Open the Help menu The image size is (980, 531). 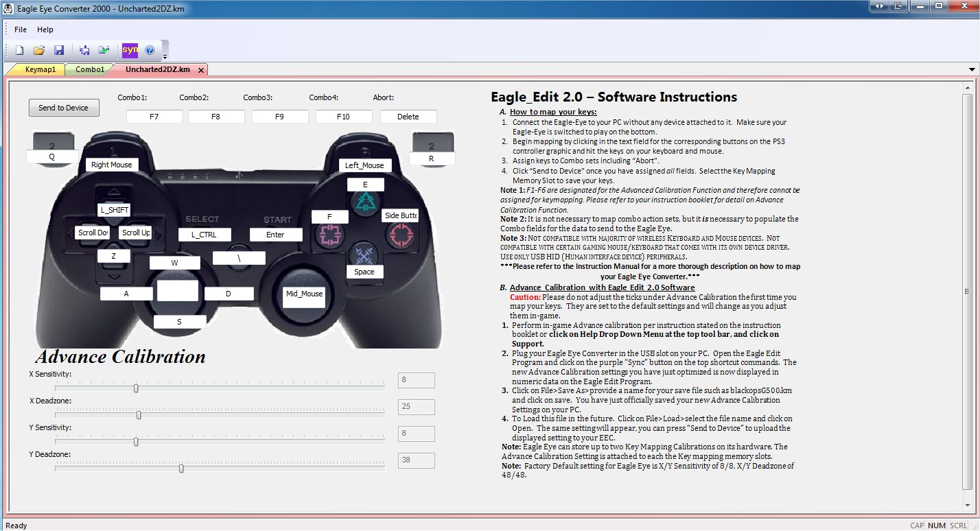tap(45, 29)
